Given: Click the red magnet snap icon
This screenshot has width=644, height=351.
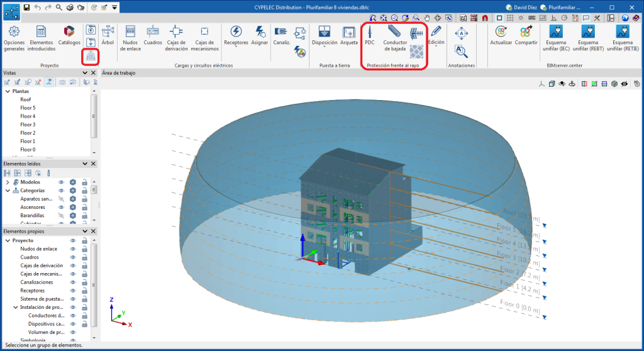Looking at the screenshot, I should tap(485, 18).
